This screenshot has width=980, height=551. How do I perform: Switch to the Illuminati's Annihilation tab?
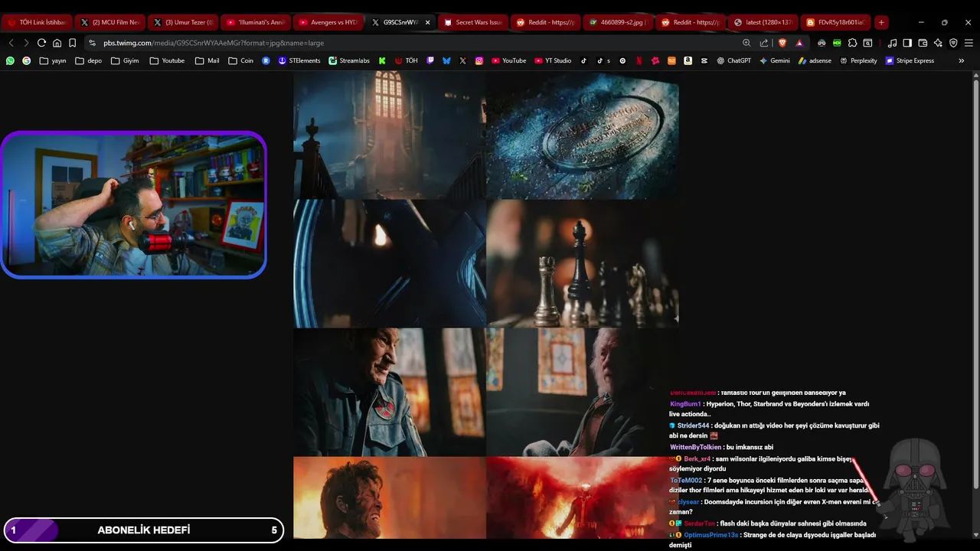click(255, 22)
